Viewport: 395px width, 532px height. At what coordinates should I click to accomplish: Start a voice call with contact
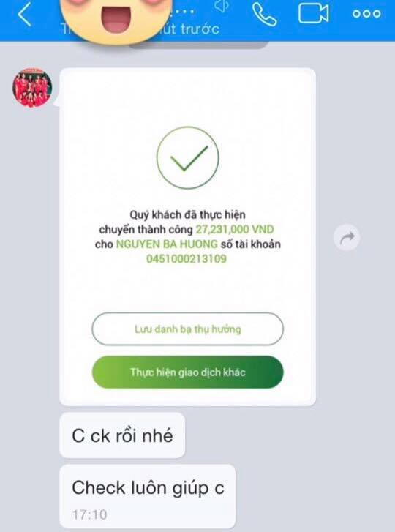265,14
